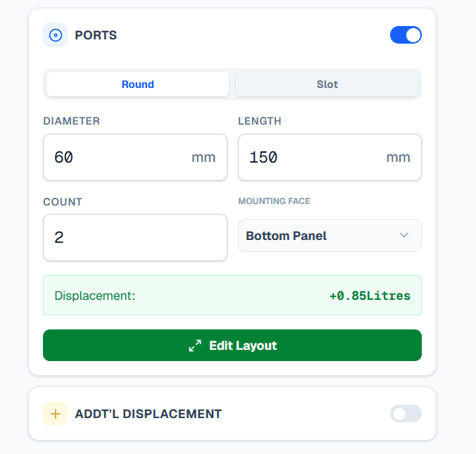Viewport: 476px width, 454px height.
Task: Click the MOUNTING FACE label
Action: click(x=274, y=201)
